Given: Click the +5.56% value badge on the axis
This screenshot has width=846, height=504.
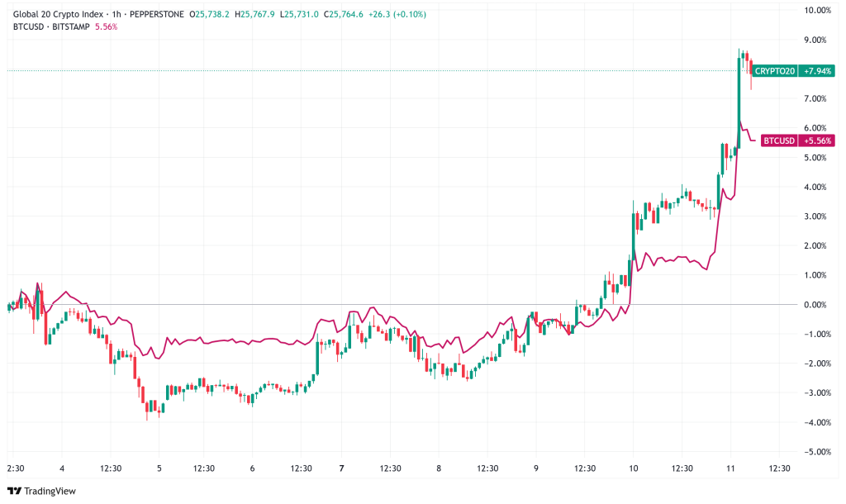Looking at the screenshot, I should point(817,140).
